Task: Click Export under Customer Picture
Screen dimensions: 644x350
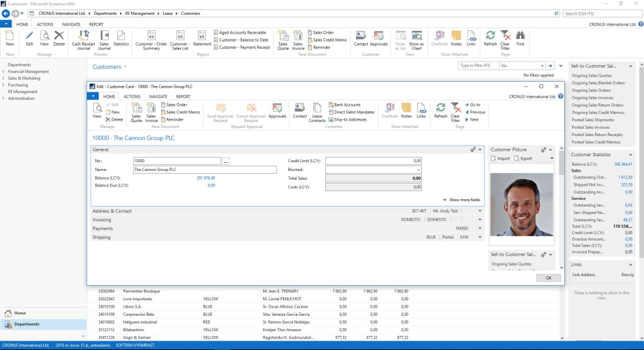Action: point(523,158)
